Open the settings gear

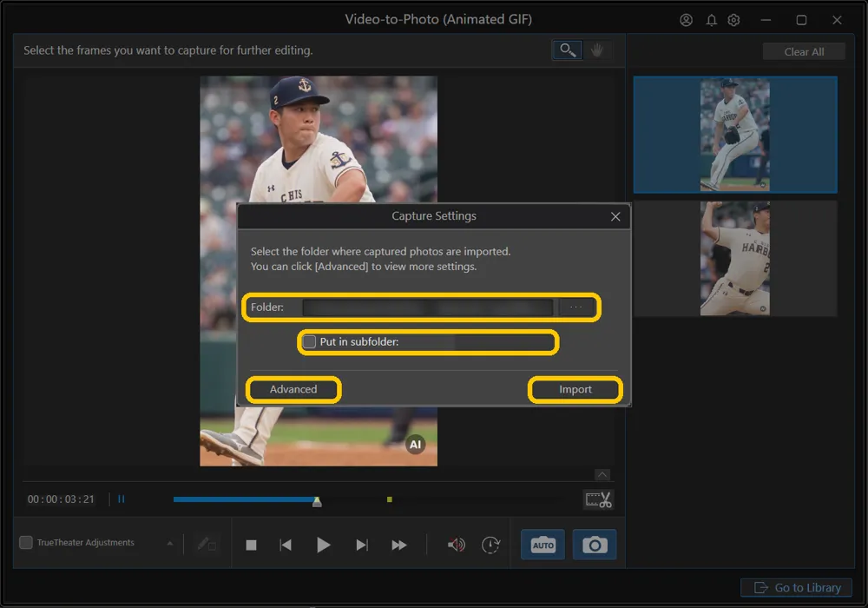734,20
